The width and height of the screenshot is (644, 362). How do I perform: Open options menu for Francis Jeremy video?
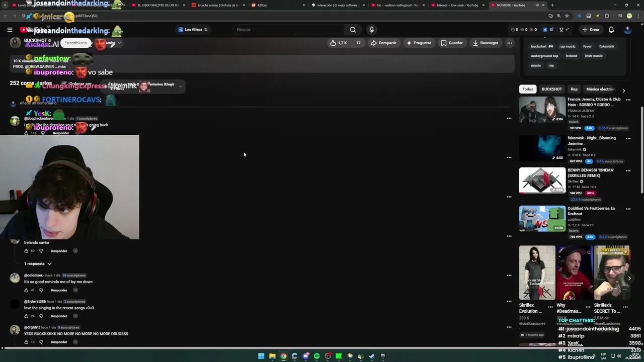628,100
